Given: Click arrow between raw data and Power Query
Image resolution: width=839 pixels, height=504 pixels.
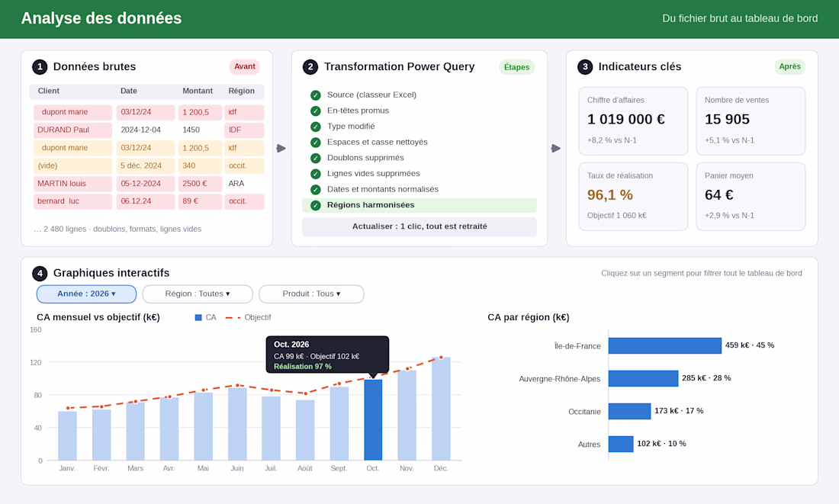Looking at the screenshot, I should coord(281,148).
